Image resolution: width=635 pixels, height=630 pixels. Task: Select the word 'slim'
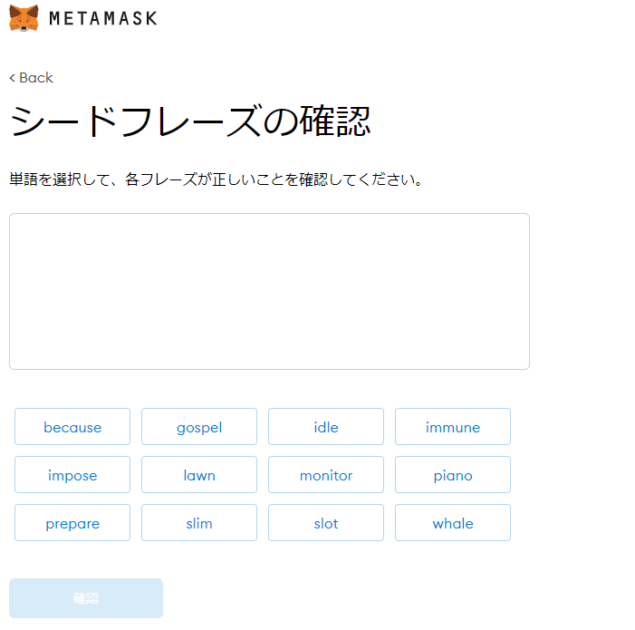199,523
